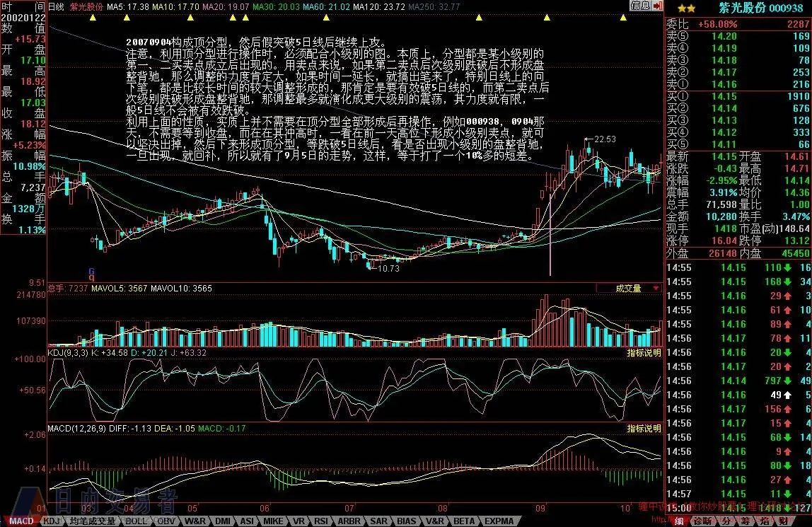Click the 10.73 low price label
Viewport: 812px width, 527px height.
tap(388, 269)
